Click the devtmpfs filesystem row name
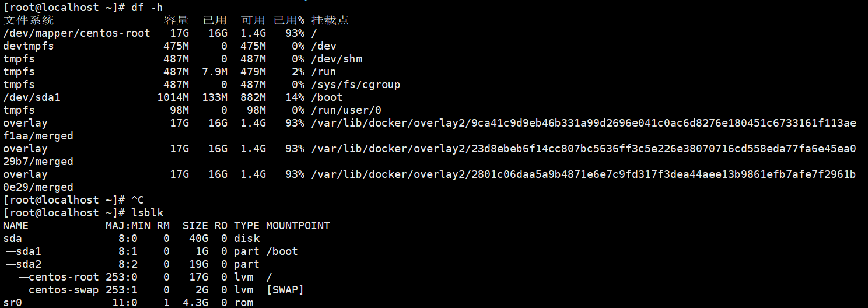The image size is (868, 308). (29, 46)
